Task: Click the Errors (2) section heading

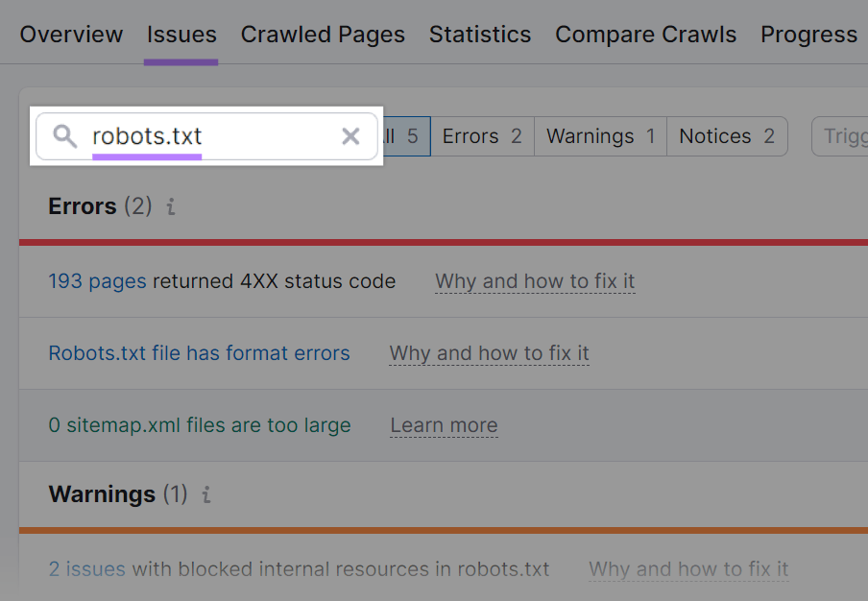Action: coord(100,206)
